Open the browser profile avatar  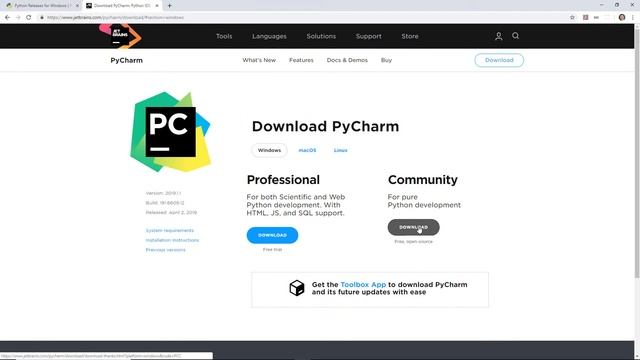click(x=622, y=18)
